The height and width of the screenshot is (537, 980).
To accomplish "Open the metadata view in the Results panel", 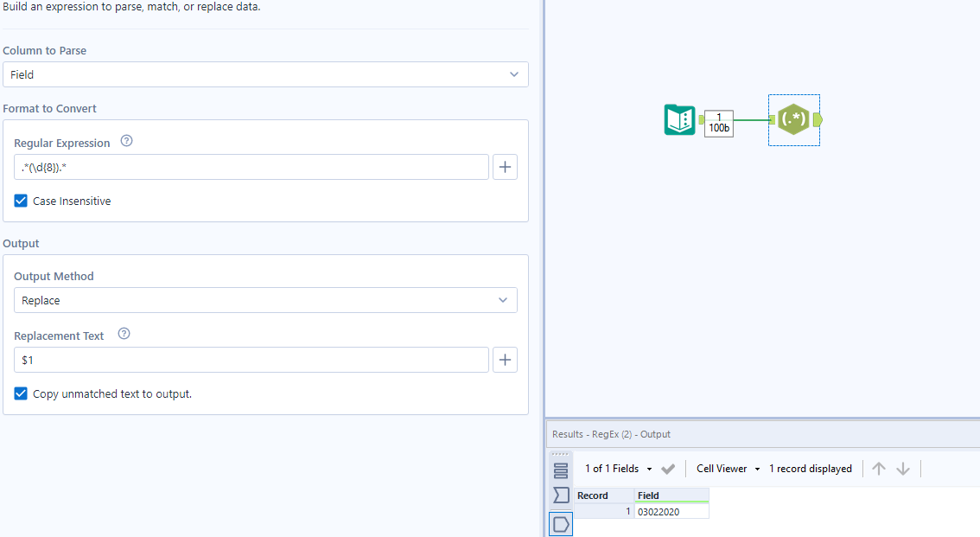I will pyautogui.click(x=560, y=495).
